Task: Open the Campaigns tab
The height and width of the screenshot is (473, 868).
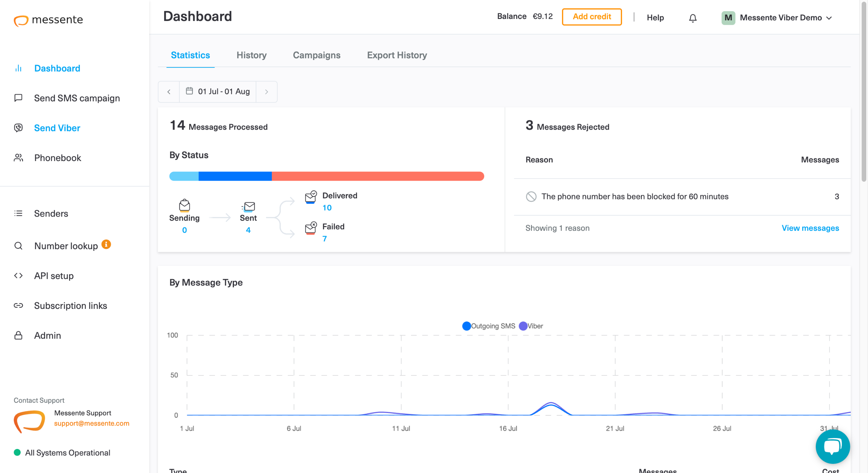Action: [316, 55]
